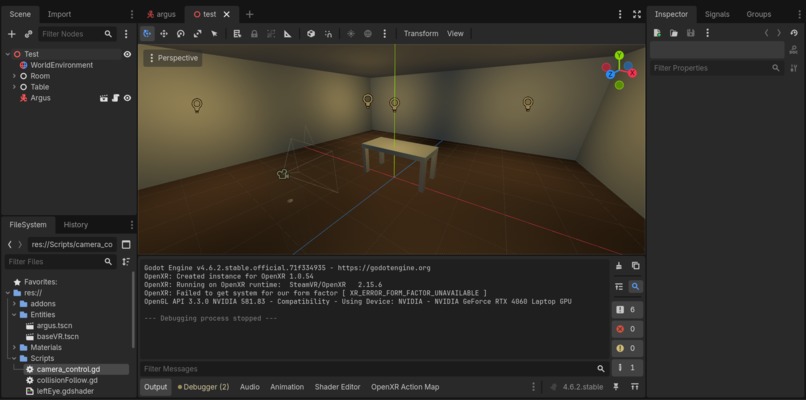Collapse the Entities folder

14,315
